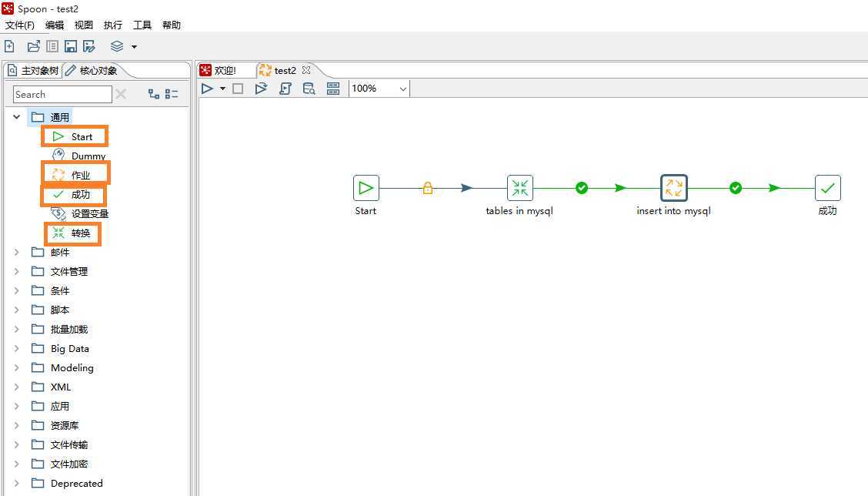Click the Perspectives layers icon
The height and width of the screenshot is (496, 868).
tap(117, 46)
